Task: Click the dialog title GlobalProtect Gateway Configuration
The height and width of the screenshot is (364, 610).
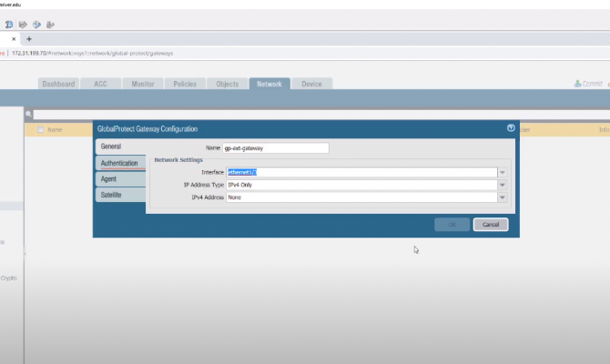Action: click(147, 128)
